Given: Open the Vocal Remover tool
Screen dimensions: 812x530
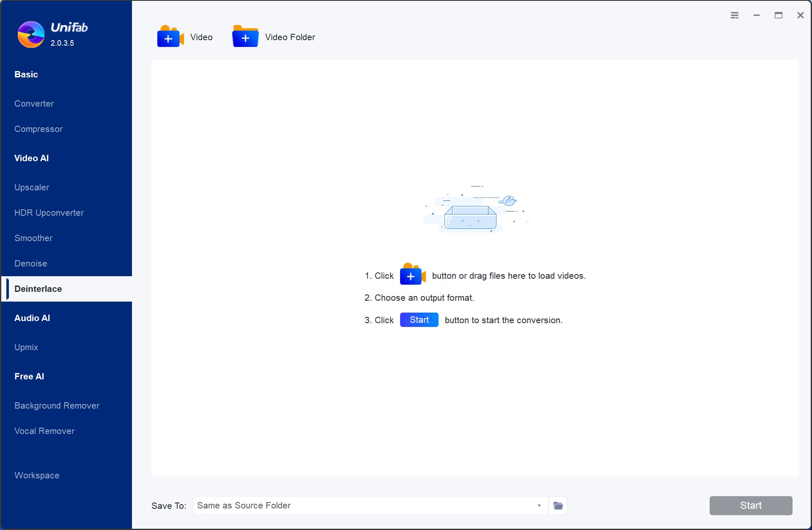Looking at the screenshot, I should [x=44, y=431].
